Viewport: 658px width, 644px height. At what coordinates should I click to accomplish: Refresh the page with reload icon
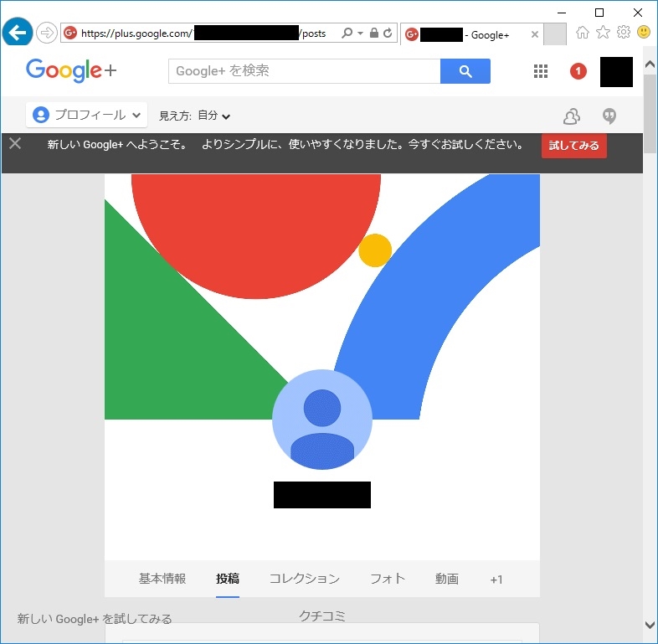click(388, 33)
